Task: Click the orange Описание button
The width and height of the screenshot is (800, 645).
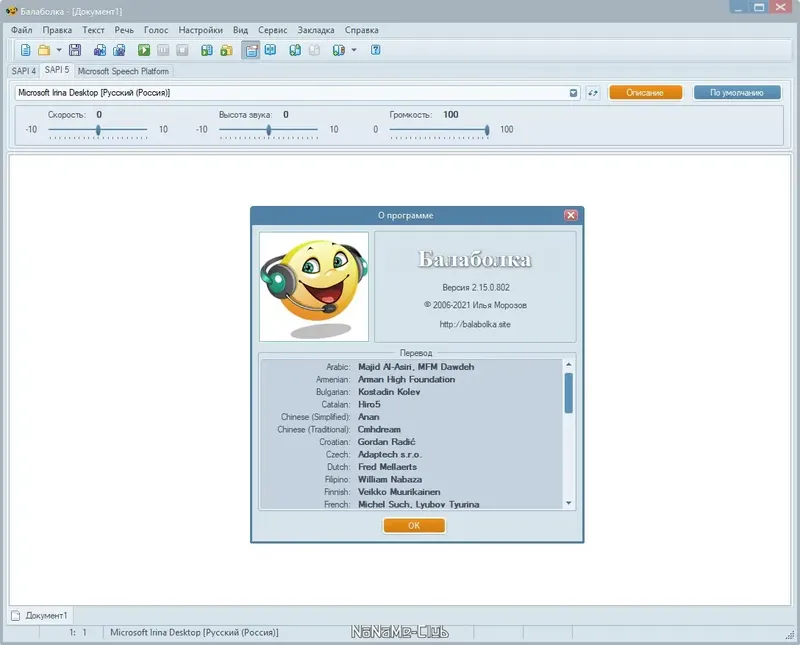Action: (645, 93)
